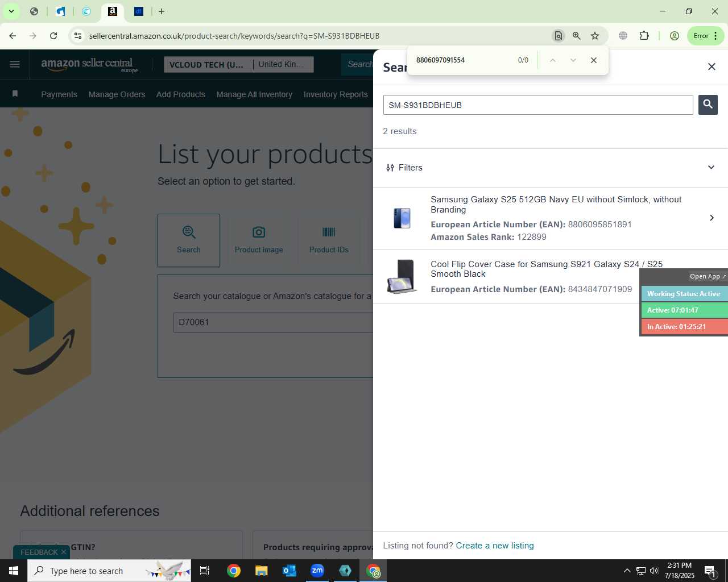Click the browser forward arrow
Image resolution: width=728 pixels, height=582 pixels.
33,36
